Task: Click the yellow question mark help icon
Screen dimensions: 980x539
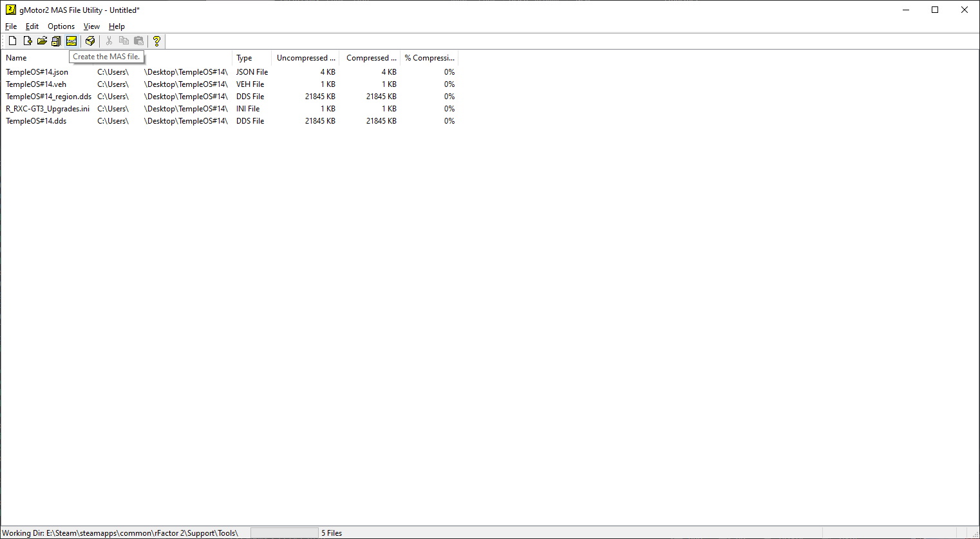Action: point(156,41)
